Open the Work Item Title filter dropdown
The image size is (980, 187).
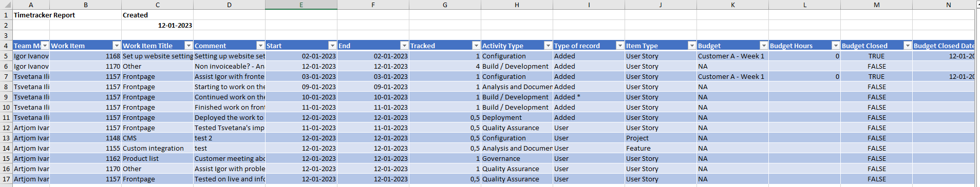click(x=189, y=46)
